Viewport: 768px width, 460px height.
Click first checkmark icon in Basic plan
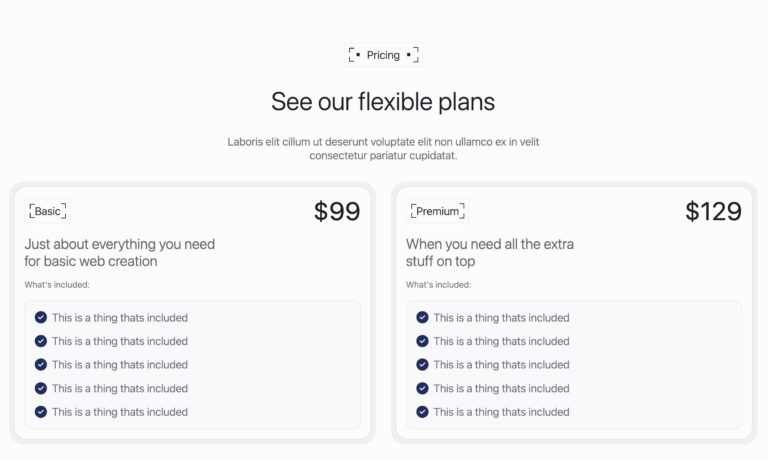pyautogui.click(x=41, y=317)
